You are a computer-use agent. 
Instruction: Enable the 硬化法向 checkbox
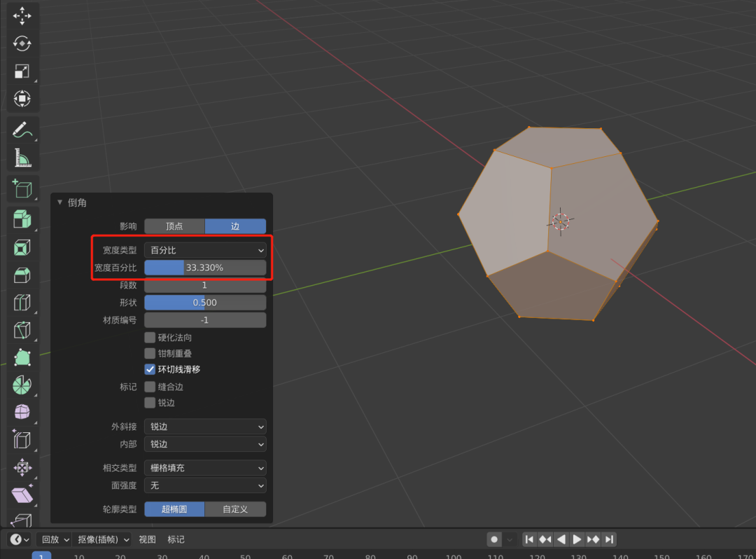click(x=150, y=337)
